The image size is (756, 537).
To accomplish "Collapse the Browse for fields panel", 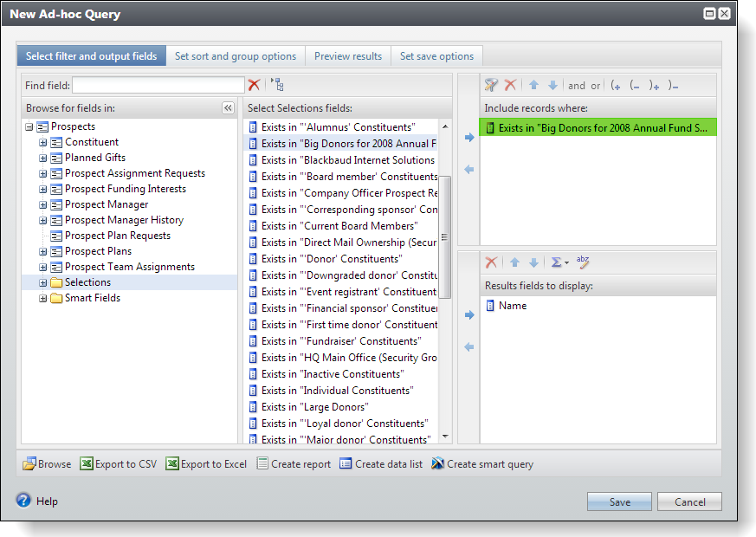I will [x=228, y=108].
